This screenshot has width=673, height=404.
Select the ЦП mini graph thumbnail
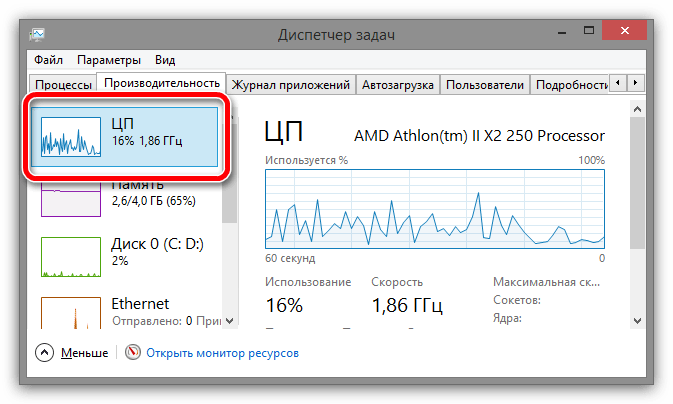(x=71, y=137)
